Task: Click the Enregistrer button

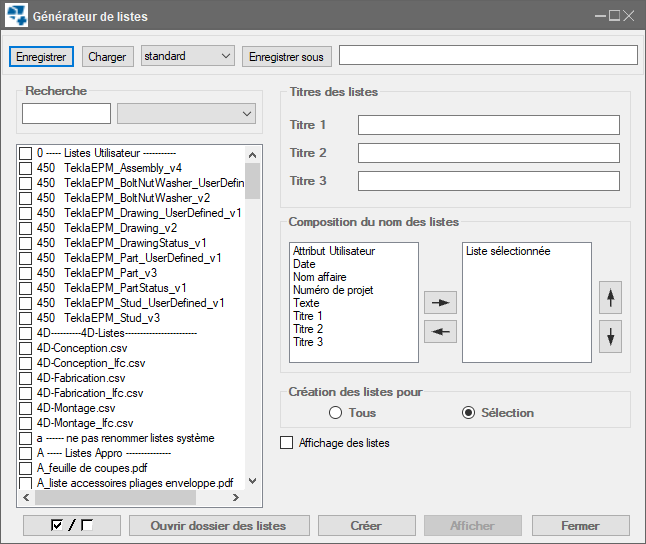Action: click(41, 56)
